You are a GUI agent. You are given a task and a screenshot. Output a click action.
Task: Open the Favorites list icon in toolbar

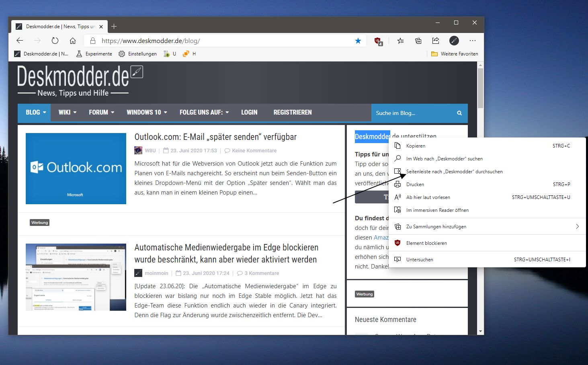[401, 41]
